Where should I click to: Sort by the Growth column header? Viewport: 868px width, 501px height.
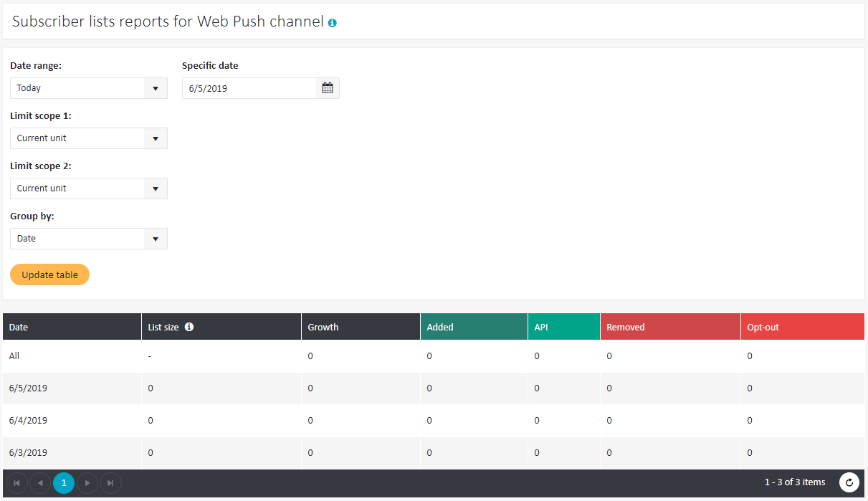tap(323, 327)
